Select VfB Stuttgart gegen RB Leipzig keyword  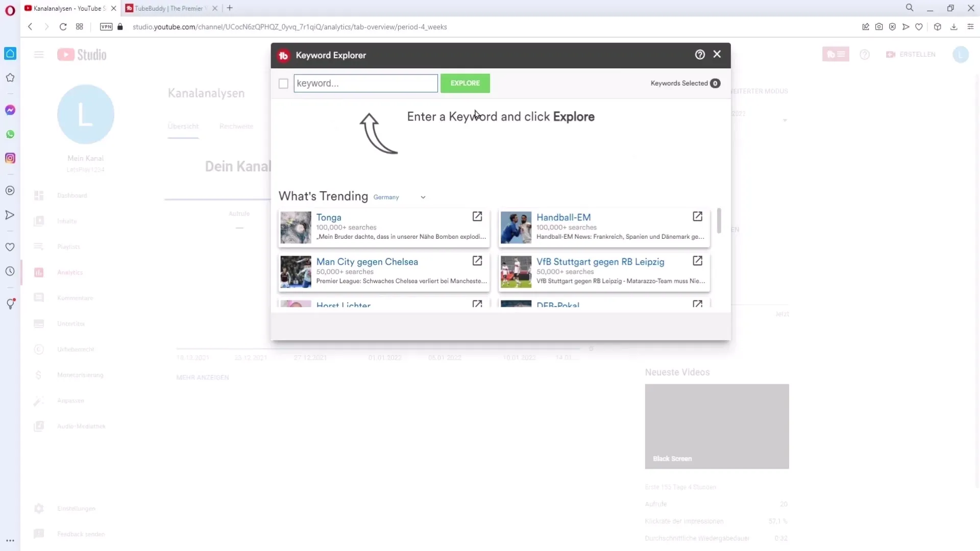click(600, 262)
